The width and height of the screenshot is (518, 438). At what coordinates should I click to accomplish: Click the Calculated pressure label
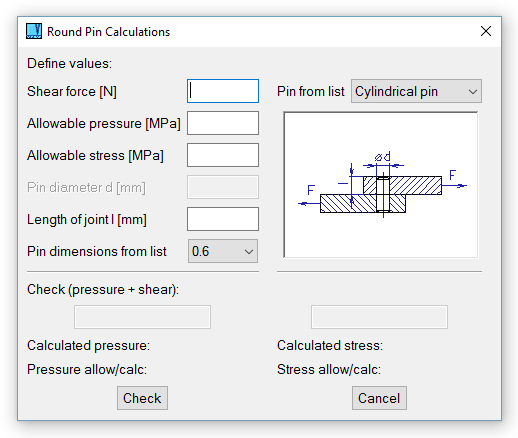pos(88,345)
